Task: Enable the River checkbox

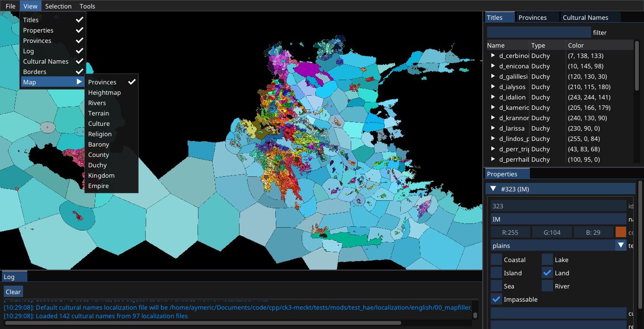Action: (x=547, y=286)
